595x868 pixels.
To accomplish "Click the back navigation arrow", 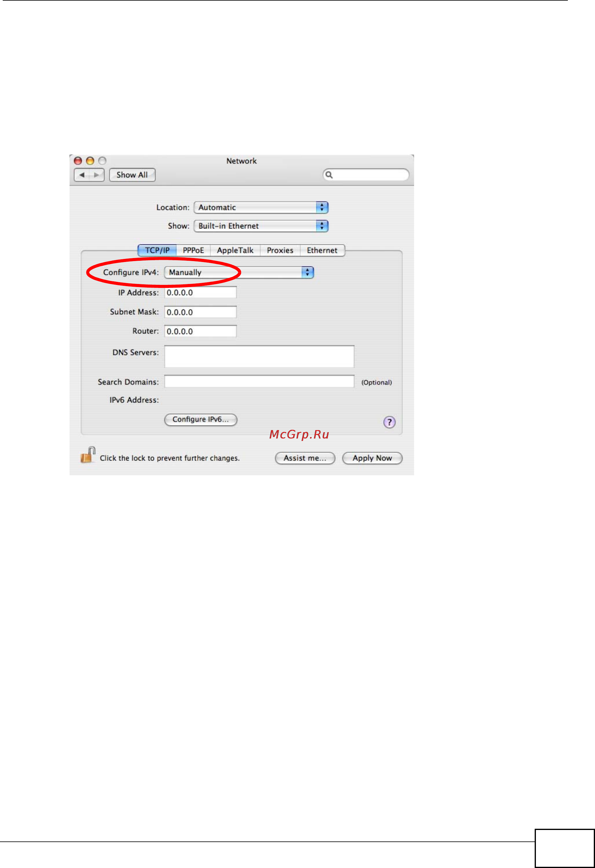I will [x=82, y=175].
